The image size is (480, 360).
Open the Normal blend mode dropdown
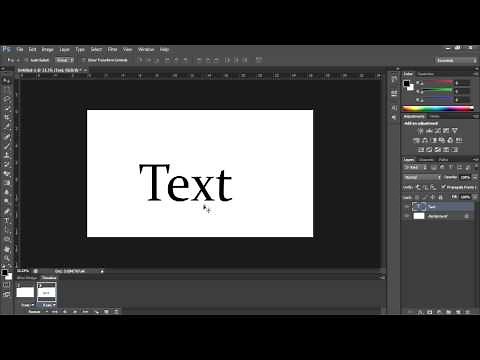point(422,177)
